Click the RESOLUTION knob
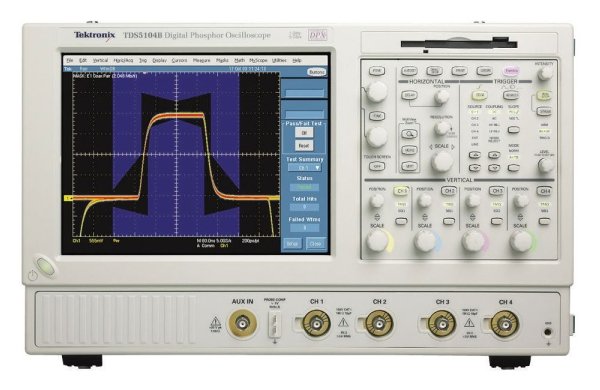Screen dimensions: 600x390 click(441, 129)
